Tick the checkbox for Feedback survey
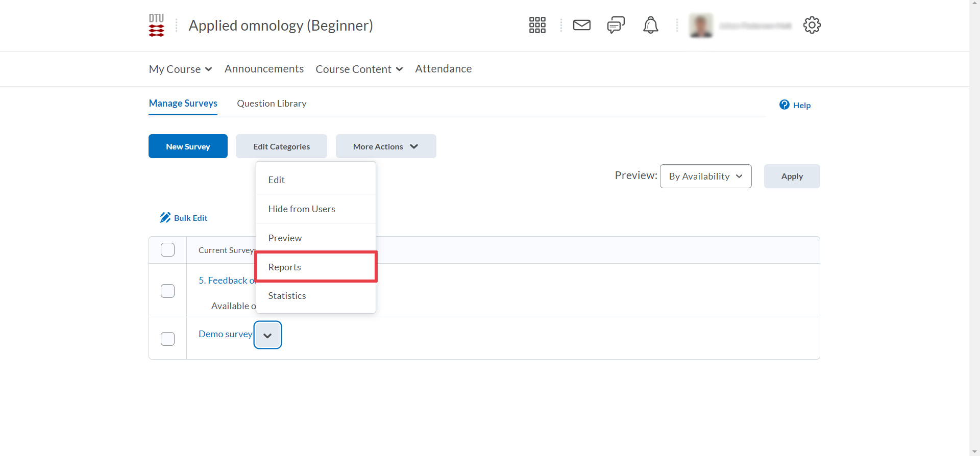The width and height of the screenshot is (980, 456). click(167, 291)
